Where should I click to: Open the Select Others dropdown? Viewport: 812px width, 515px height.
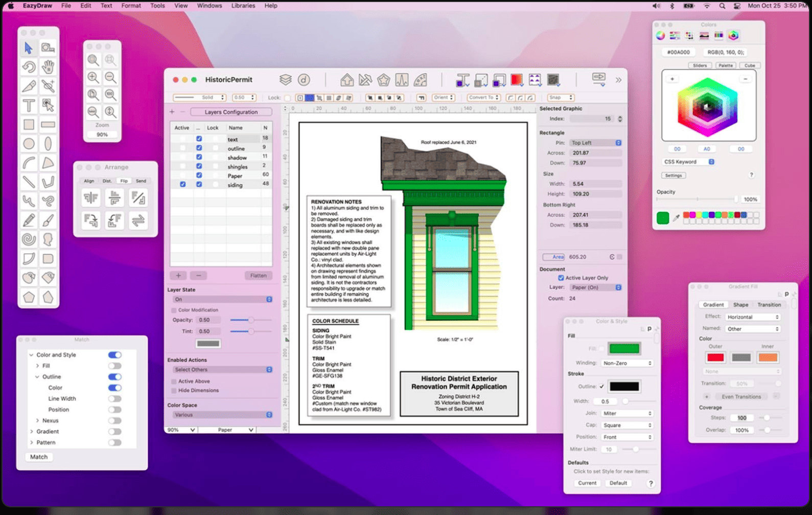point(223,369)
